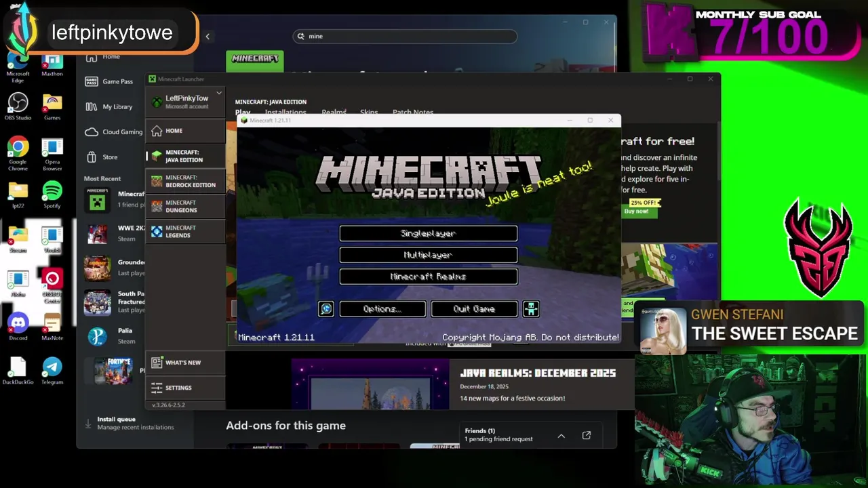Go to HOME in Minecraft Launcher sidebar
Viewport: 868px width, 488px height.
click(186, 131)
